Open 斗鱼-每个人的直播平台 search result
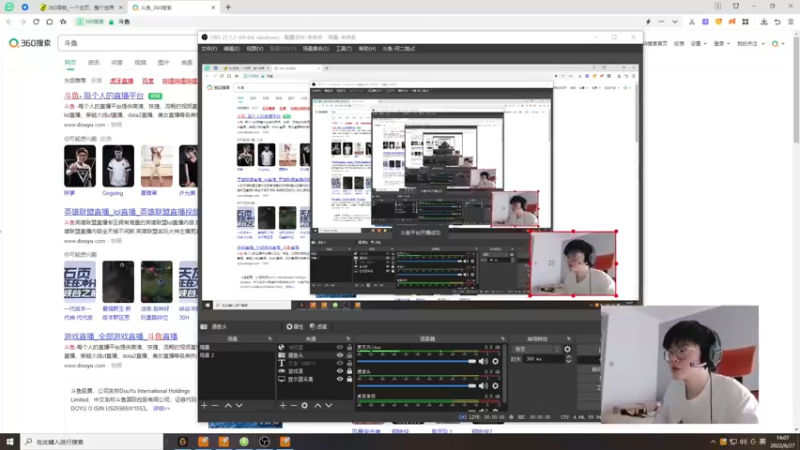This screenshot has height=450, width=800. coord(104,95)
